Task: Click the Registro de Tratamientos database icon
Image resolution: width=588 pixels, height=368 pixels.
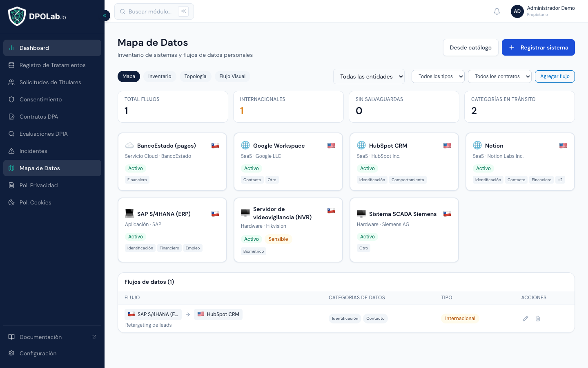Action: tap(11, 65)
